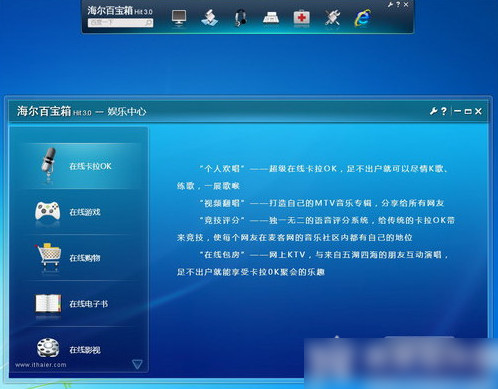
Task: Open the monitor icon in the top bar
Action: point(179,17)
